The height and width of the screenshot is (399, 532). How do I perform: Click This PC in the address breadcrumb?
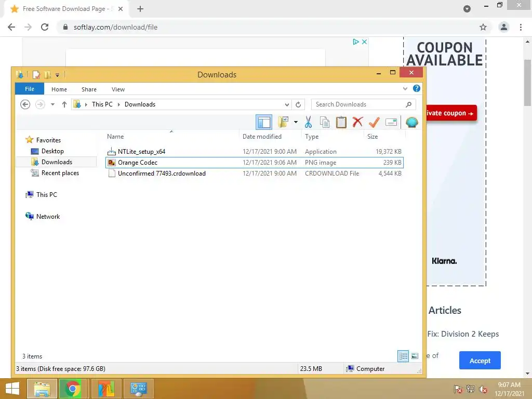tap(102, 104)
